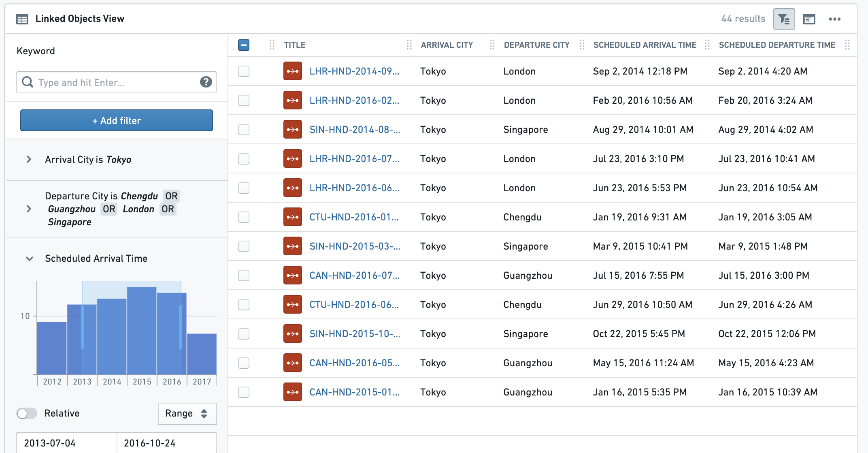The width and height of the screenshot is (868, 453).
Task: Click the flight icon beside SIN-HND-2015-03
Action: [292, 246]
